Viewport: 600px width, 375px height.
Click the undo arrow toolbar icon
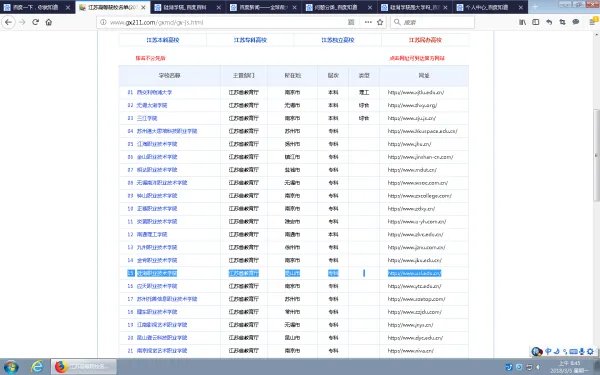click(549, 23)
